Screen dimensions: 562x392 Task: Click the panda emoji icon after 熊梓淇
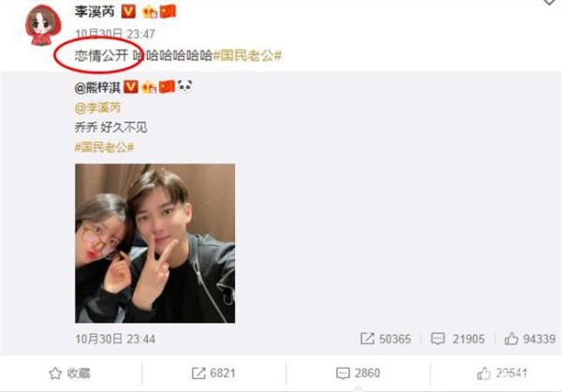pos(185,86)
